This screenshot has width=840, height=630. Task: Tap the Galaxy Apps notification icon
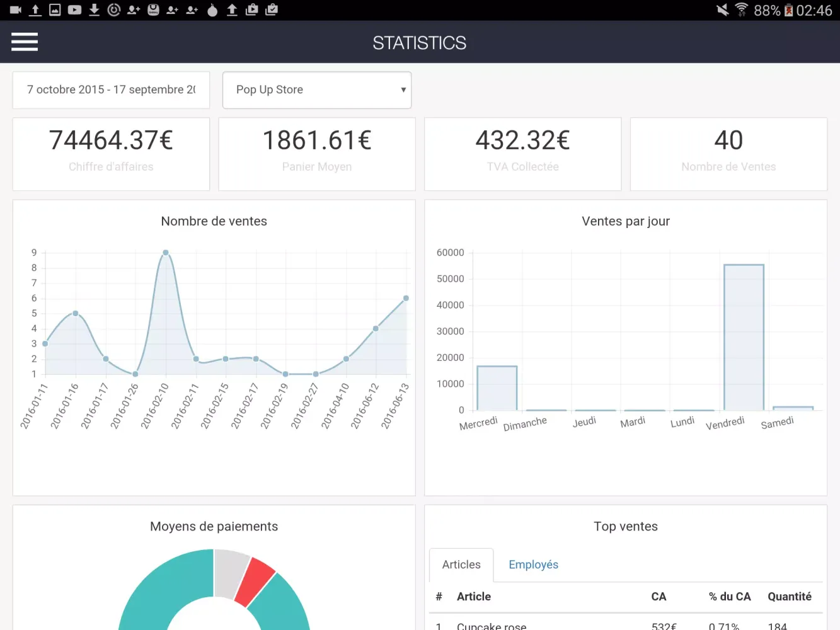[153, 10]
